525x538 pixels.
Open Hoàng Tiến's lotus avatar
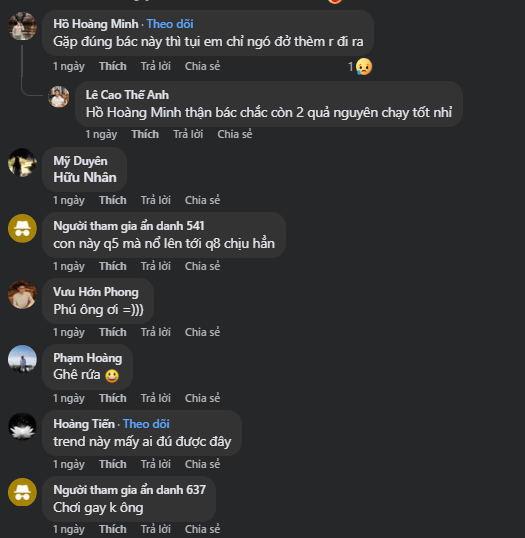[22, 426]
